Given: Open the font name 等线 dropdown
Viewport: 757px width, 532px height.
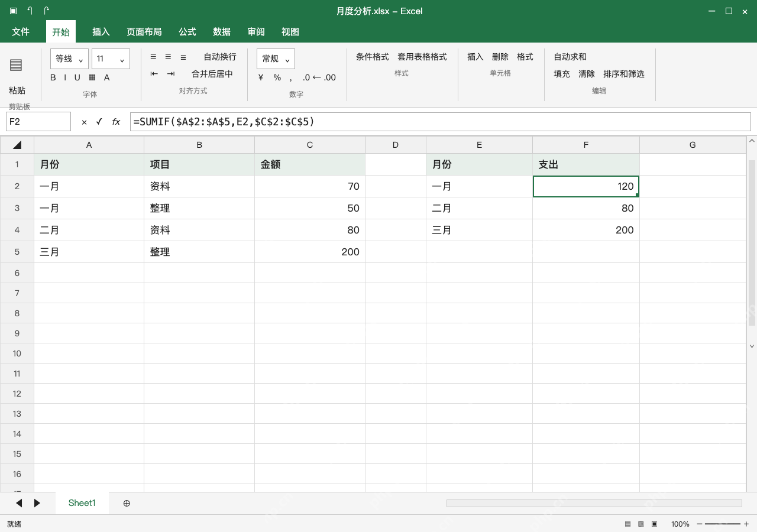Looking at the screenshot, I should coord(69,59).
